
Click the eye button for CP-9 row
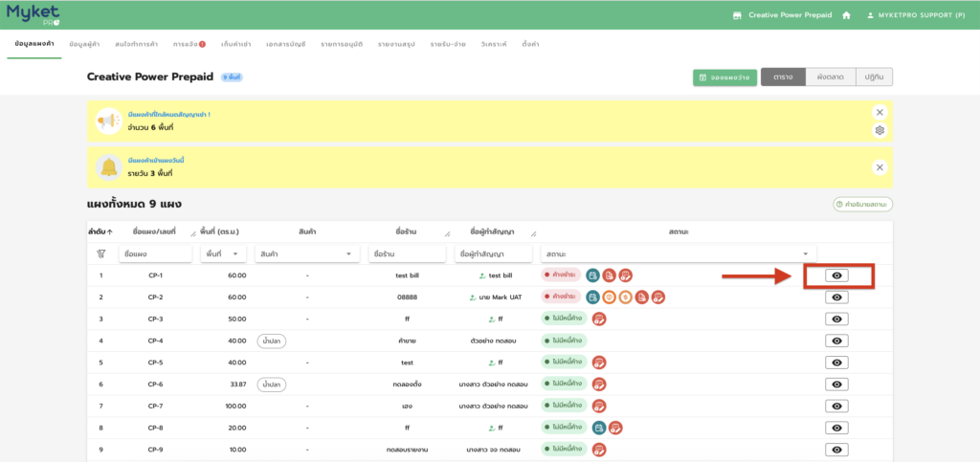point(836,450)
